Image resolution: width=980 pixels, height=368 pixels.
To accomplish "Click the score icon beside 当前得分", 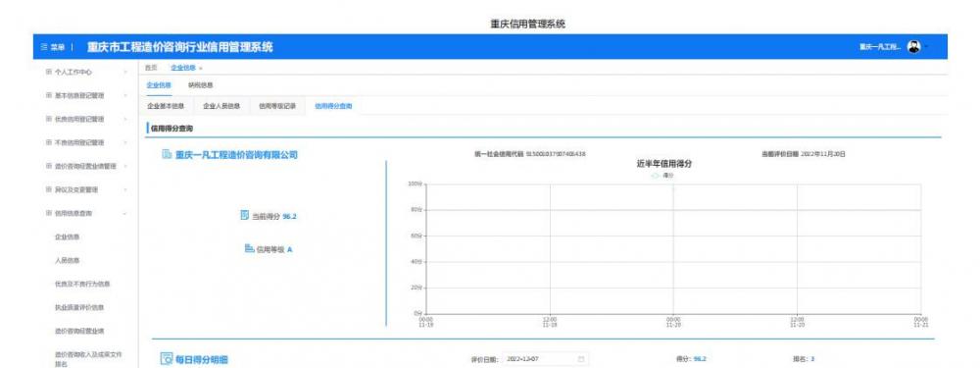I will [245, 215].
